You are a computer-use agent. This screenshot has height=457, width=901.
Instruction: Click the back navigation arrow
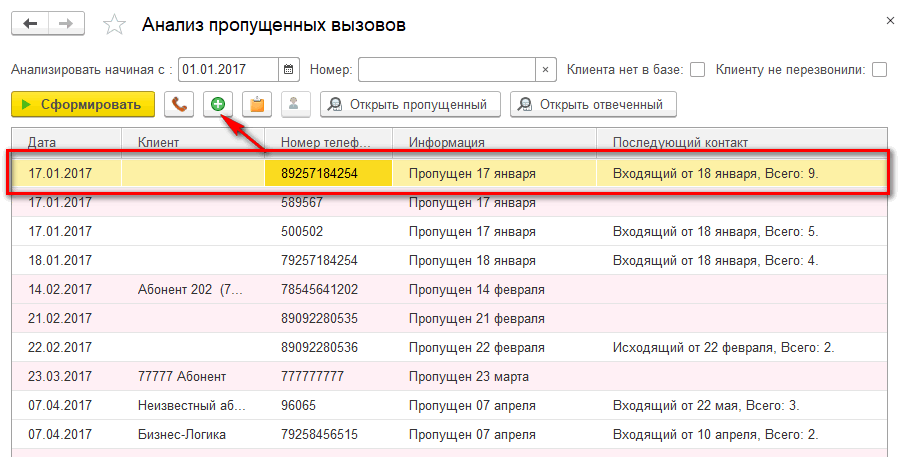pos(29,23)
